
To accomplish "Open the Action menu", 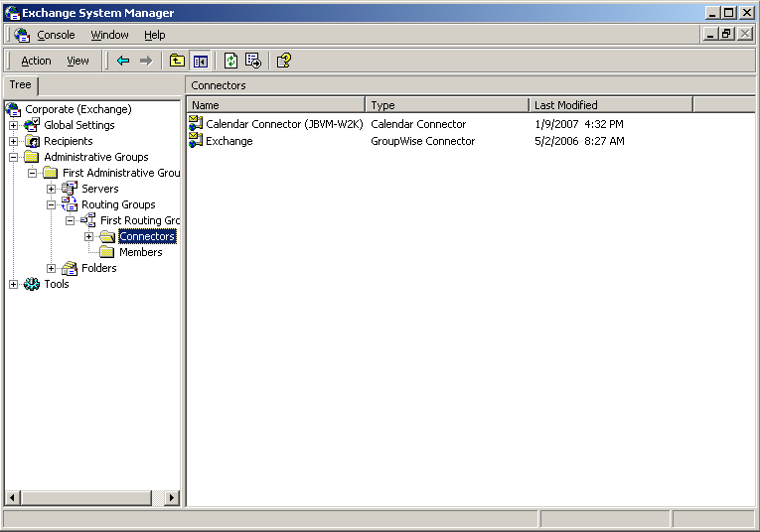I will (36, 61).
